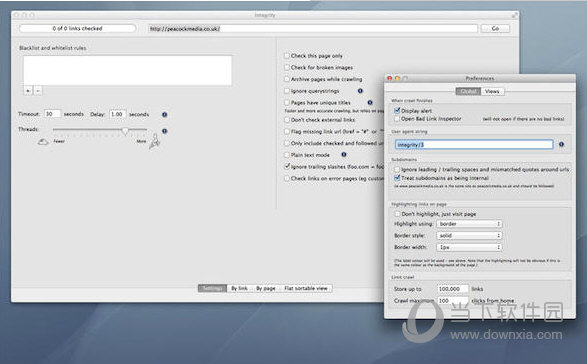Select the Views tab in Preferences
Screen dimensions: 587x364
(492, 91)
